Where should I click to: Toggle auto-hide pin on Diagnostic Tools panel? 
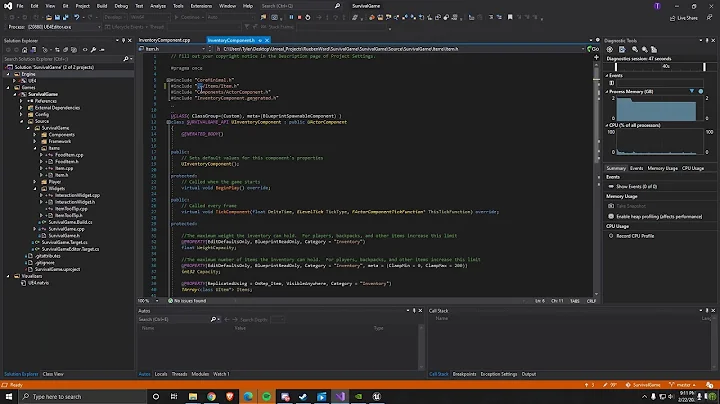pyautogui.click(x=707, y=40)
